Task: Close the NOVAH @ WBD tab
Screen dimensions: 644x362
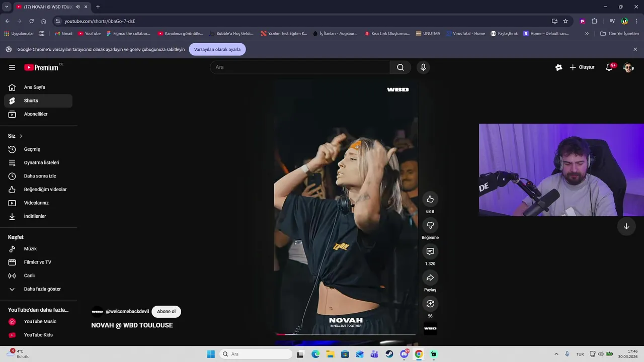Action: (86, 7)
